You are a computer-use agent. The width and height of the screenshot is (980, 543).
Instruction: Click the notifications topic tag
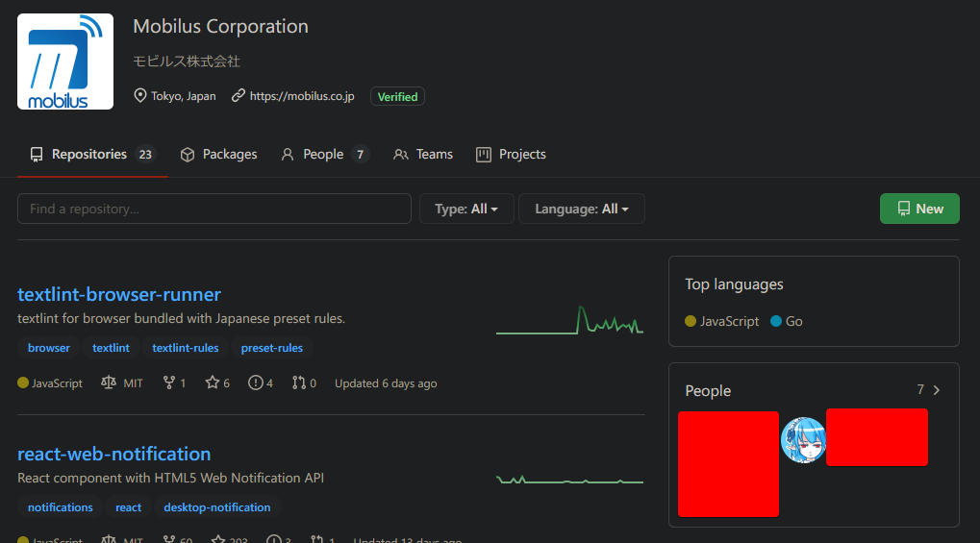tap(60, 507)
